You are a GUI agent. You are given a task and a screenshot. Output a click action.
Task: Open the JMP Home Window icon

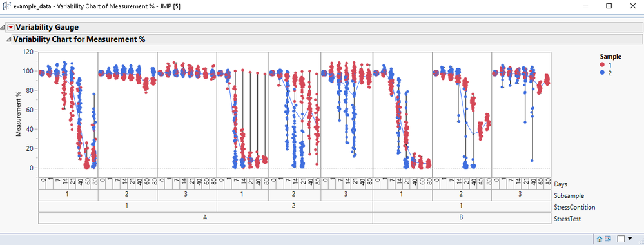point(600,239)
